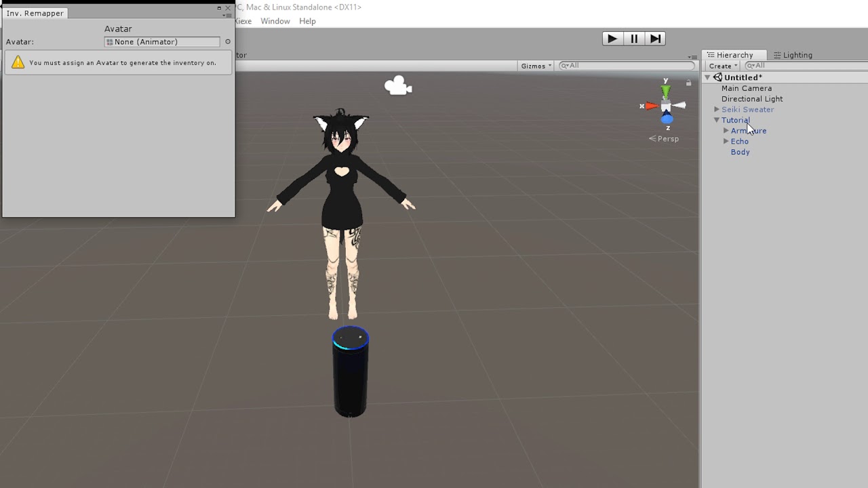Click the Unity scene icon beside Untitled
This screenshot has height=488, width=868.
(717, 78)
